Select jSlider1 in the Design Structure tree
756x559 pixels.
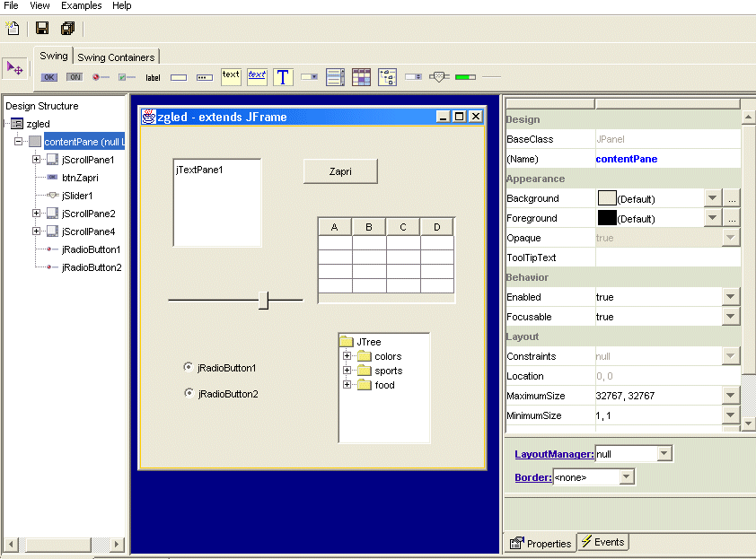point(77,196)
